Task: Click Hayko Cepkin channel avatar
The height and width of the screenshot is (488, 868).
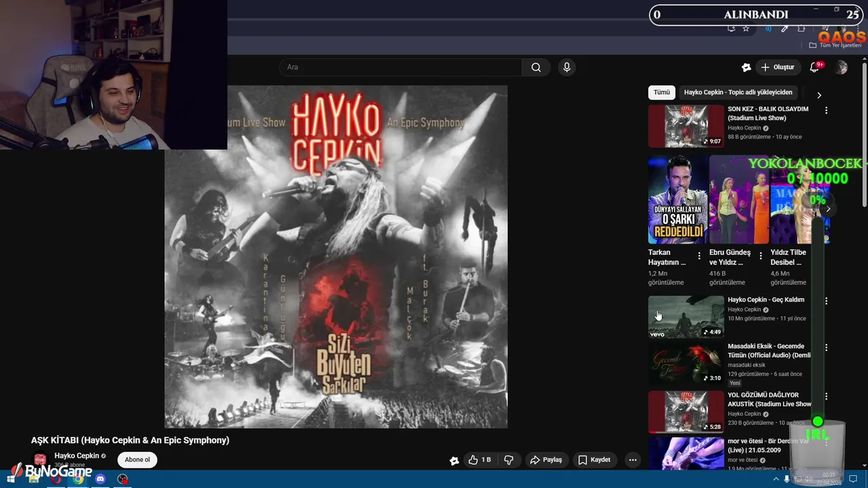Action: pyautogui.click(x=41, y=460)
